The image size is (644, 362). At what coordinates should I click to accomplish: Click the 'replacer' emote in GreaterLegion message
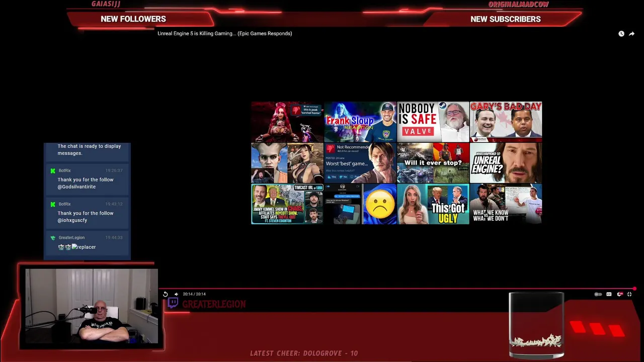tap(84, 247)
